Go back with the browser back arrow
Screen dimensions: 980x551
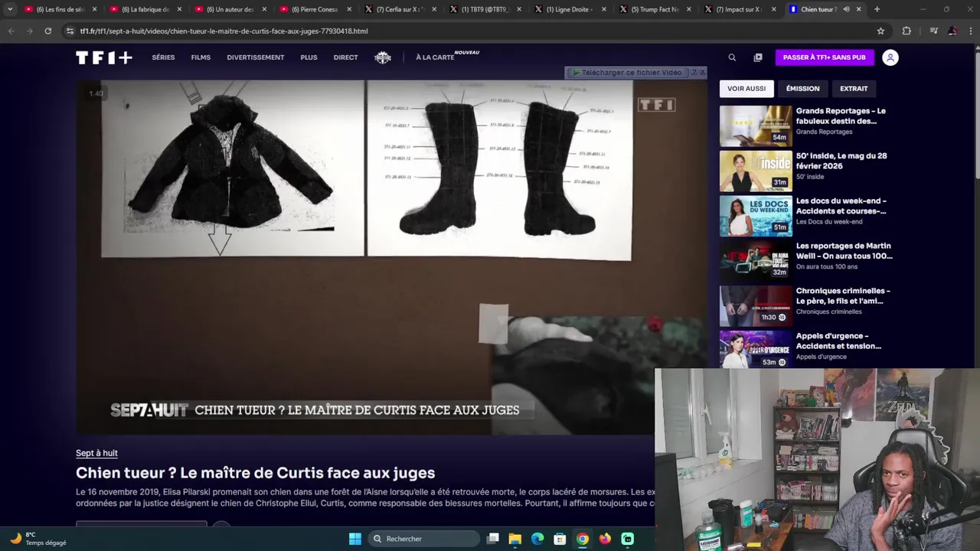tap(11, 31)
